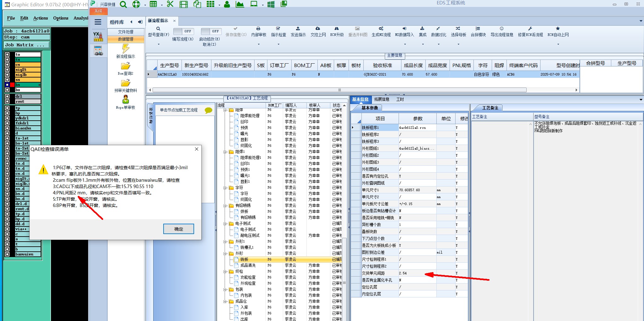Click the Windows logo icon in quick toolbar
The image size is (644, 321).
pyautogui.click(x=271, y=4)
